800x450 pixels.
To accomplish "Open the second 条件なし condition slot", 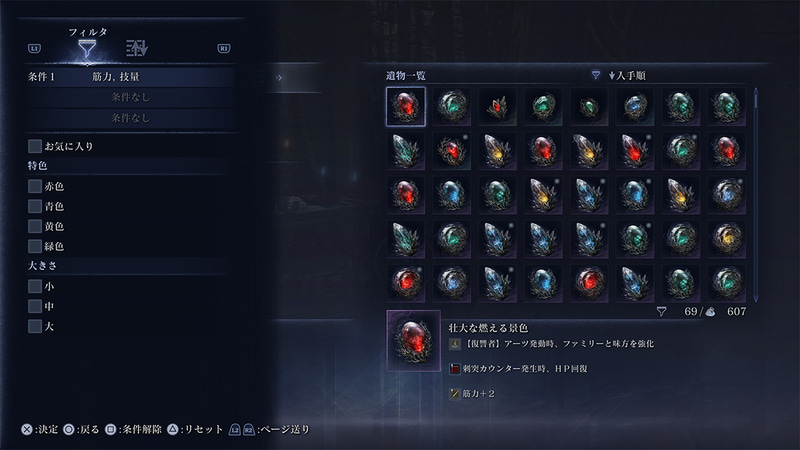I will pos(131,97).
